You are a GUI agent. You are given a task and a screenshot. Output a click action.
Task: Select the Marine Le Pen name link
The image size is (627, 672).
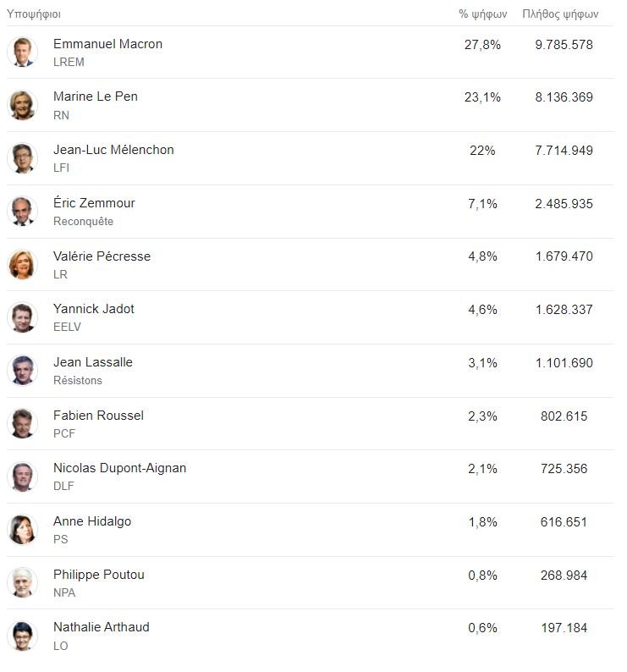(95, 96)
